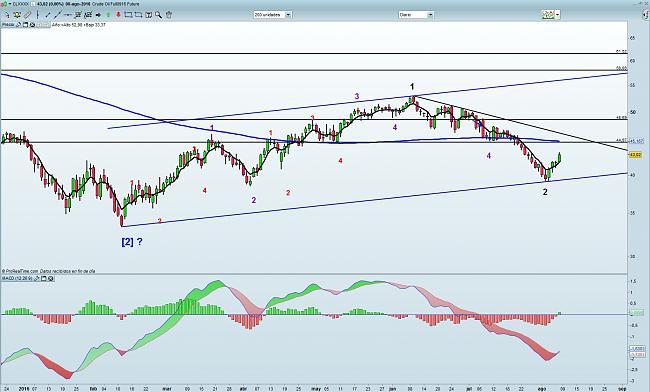Select the rectangle drawing tool
Screen dimensions: 650x392
click(128, 15)
